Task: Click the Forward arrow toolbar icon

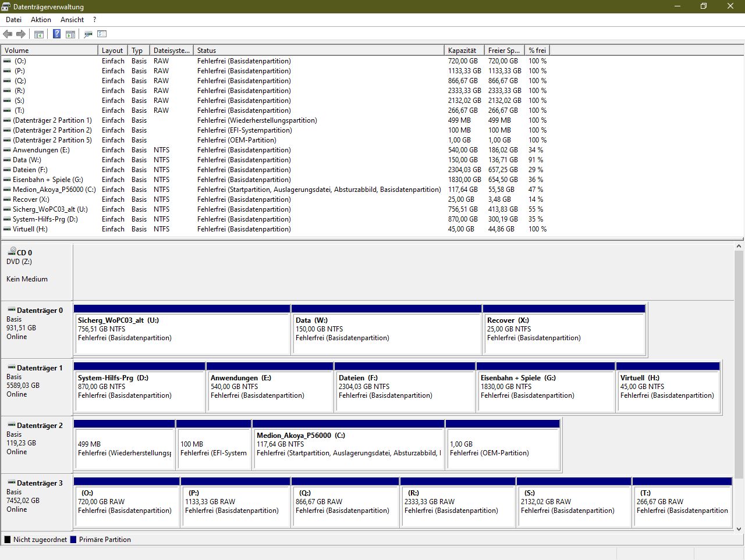Action: 21,34
